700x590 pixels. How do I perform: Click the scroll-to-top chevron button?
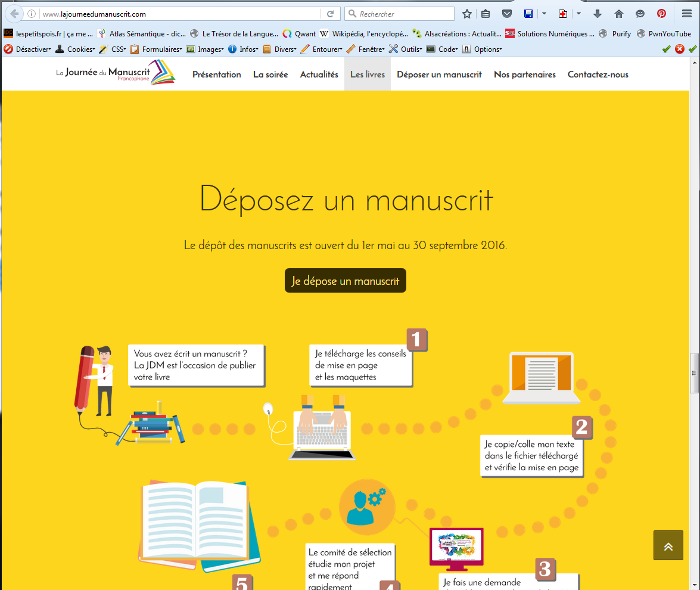pyautogui.click(x=668, y=545)
